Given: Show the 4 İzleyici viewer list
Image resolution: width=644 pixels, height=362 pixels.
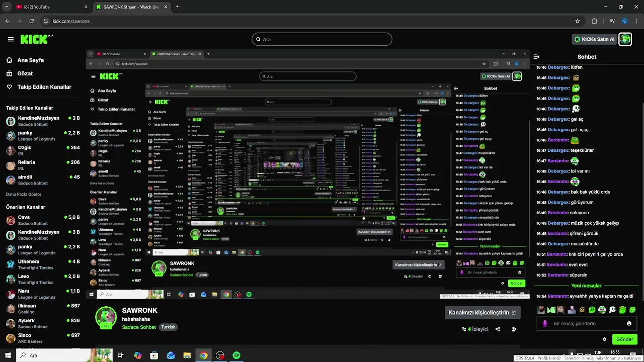Looking at the screenshot, I should (475, 329).
